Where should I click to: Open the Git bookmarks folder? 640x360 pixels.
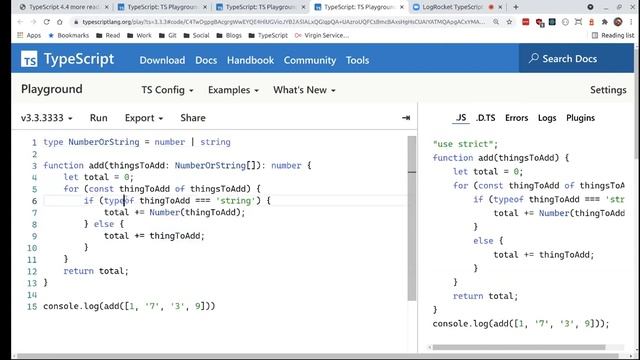(x=167, y=36)
